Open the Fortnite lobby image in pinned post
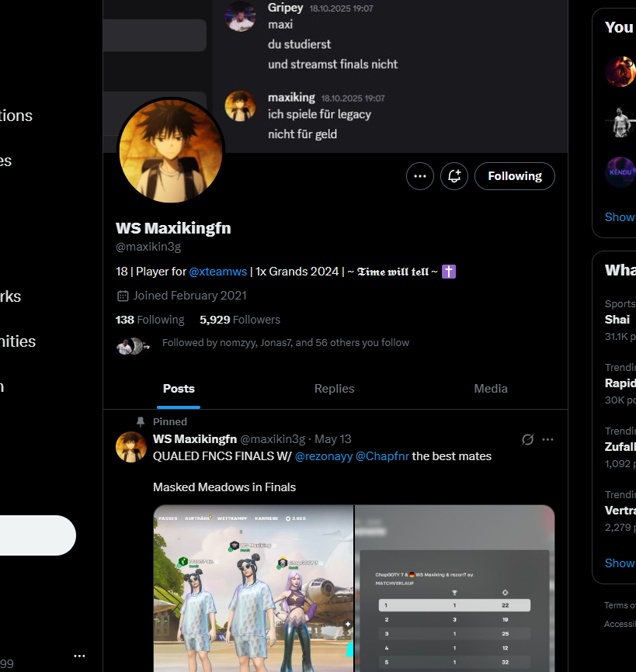636x672 pixels. pos(253,588)
